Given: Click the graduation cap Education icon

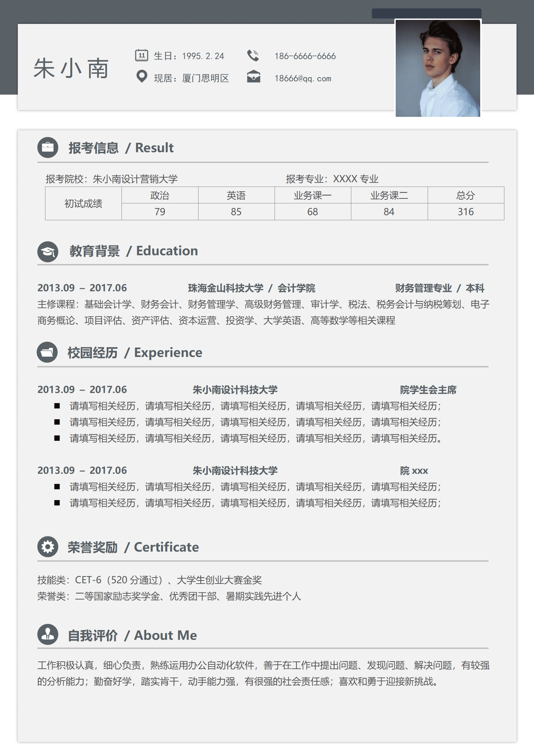Looking at the screenshot, I should 48,252.
